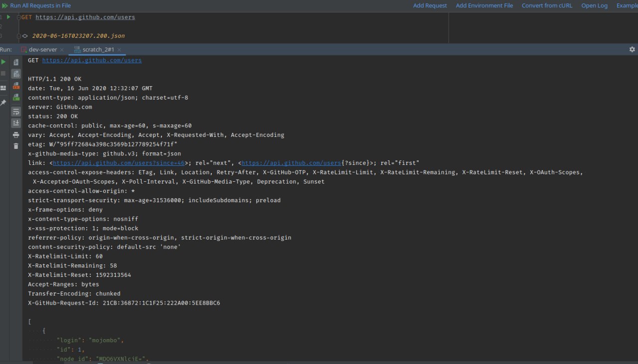
Task: Open the rel="first" users link
Action: [x=291, y=163]
